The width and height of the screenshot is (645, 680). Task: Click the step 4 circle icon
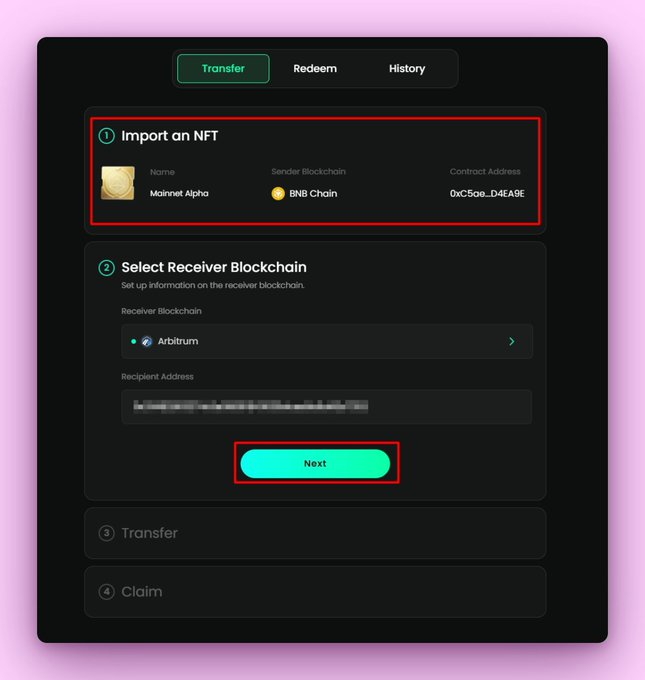[x=107, y=592]
